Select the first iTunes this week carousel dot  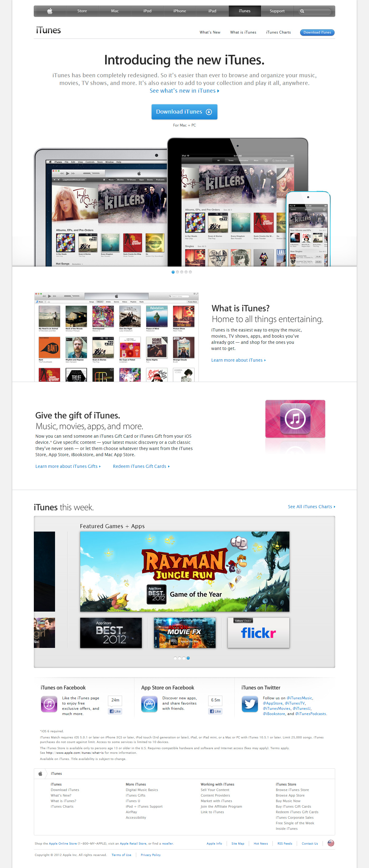(175, 658)
